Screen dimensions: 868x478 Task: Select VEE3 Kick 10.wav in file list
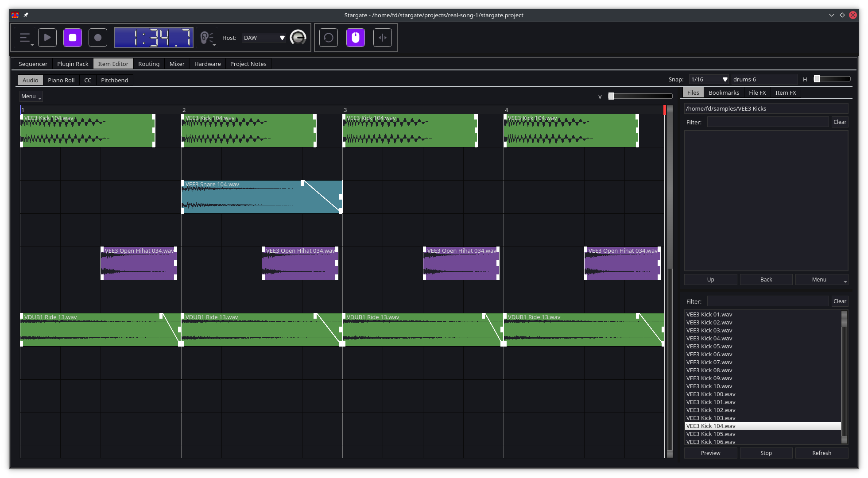[x=763, y=386]
